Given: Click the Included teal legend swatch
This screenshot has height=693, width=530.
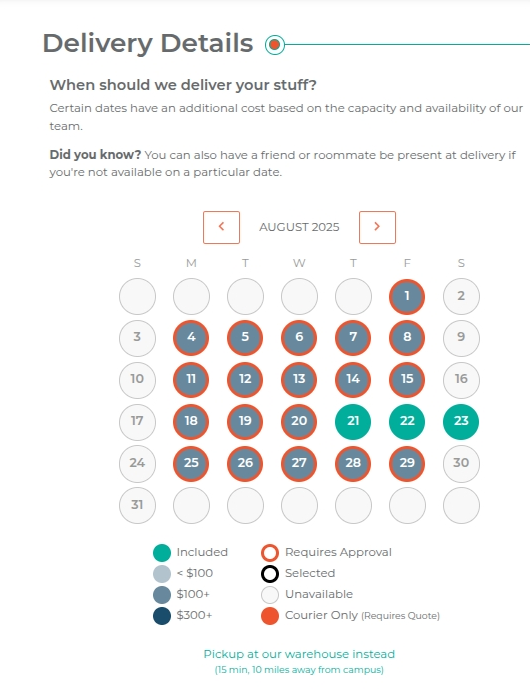Looking at the screenshot, I should [162, 553].
